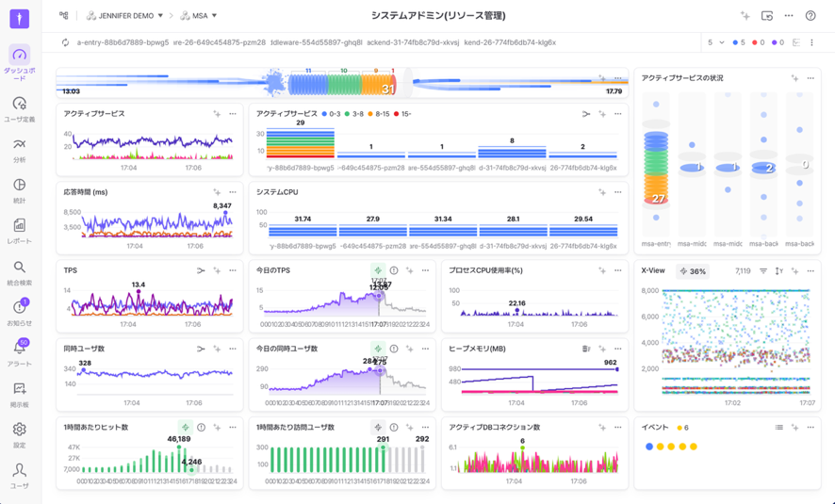Toggle the green comparison icon on 1時間あたりヒット数

(185, 428)
